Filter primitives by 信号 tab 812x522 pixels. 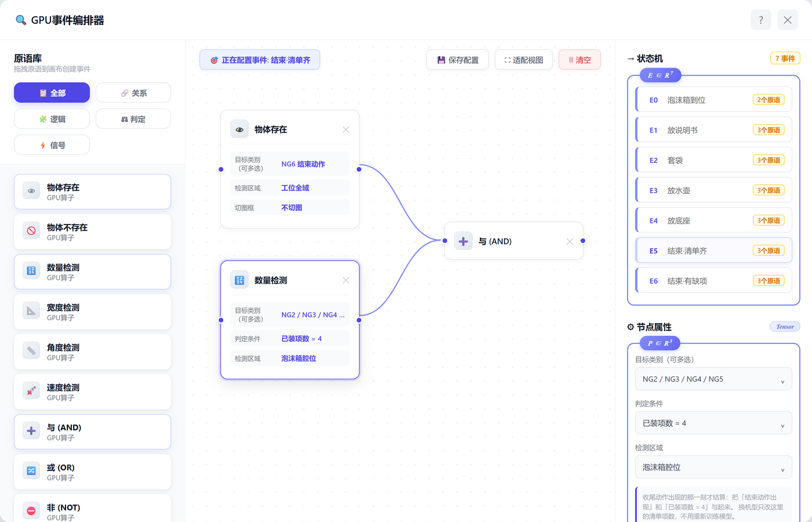pos(52,145)
